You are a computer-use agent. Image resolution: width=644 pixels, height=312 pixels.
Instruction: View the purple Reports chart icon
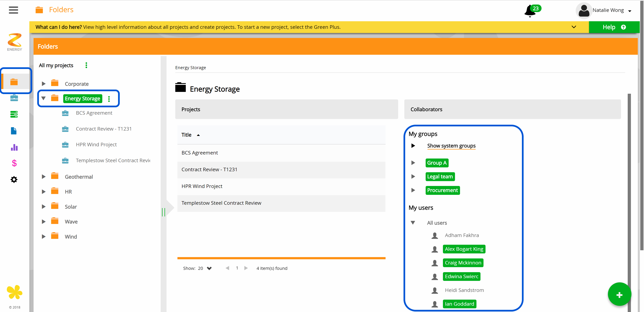14,147
